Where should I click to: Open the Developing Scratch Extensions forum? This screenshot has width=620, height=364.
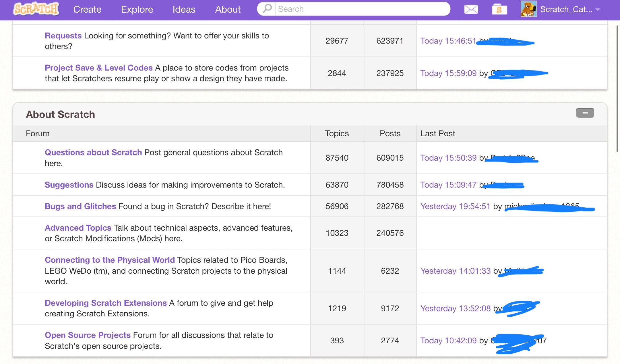coord(105,303)
